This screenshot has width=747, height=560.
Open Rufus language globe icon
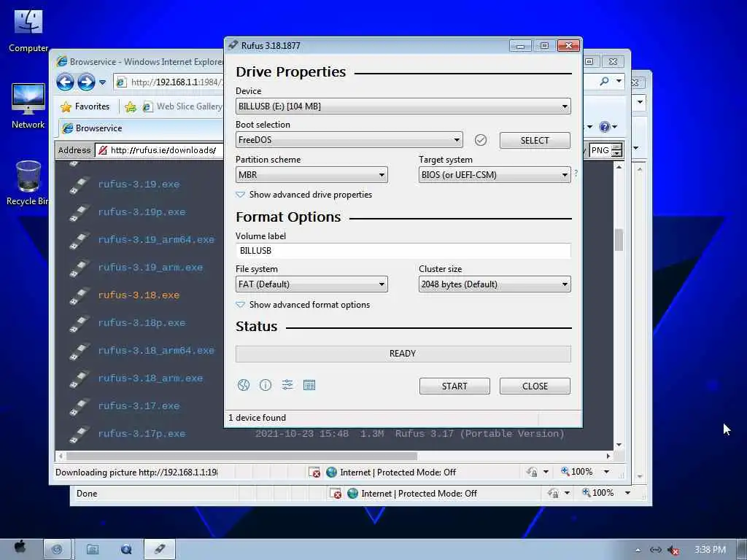pos(244,385)
